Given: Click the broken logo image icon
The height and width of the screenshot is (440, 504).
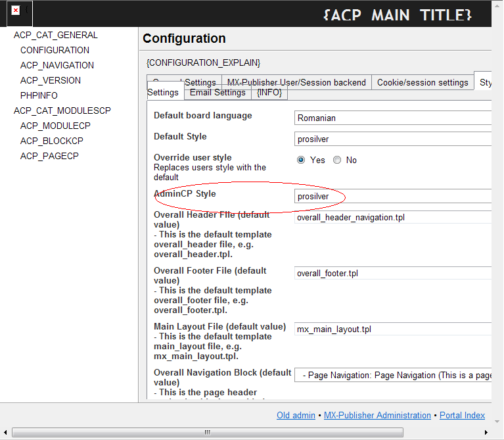Looking at the screenshot, I should coord(16,11).
